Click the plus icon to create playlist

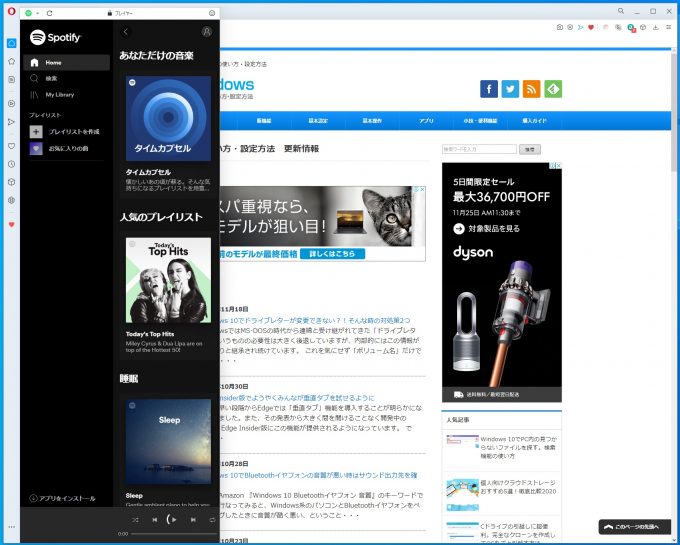(36, 131)
